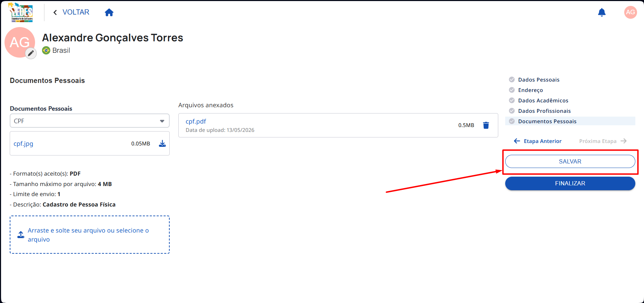Click the home icon in header
Screen dimensions: 644x303
click(109, 12)
